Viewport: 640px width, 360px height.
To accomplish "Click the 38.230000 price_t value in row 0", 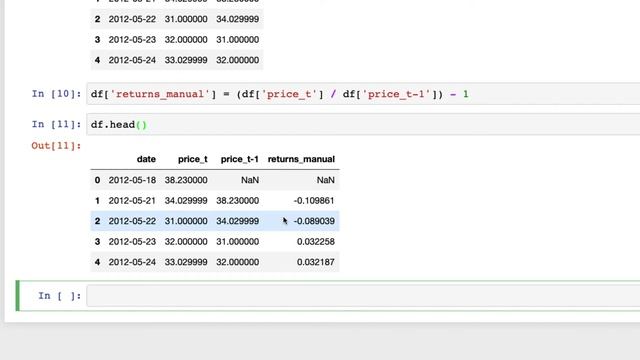I will click(x=186, y=180).
